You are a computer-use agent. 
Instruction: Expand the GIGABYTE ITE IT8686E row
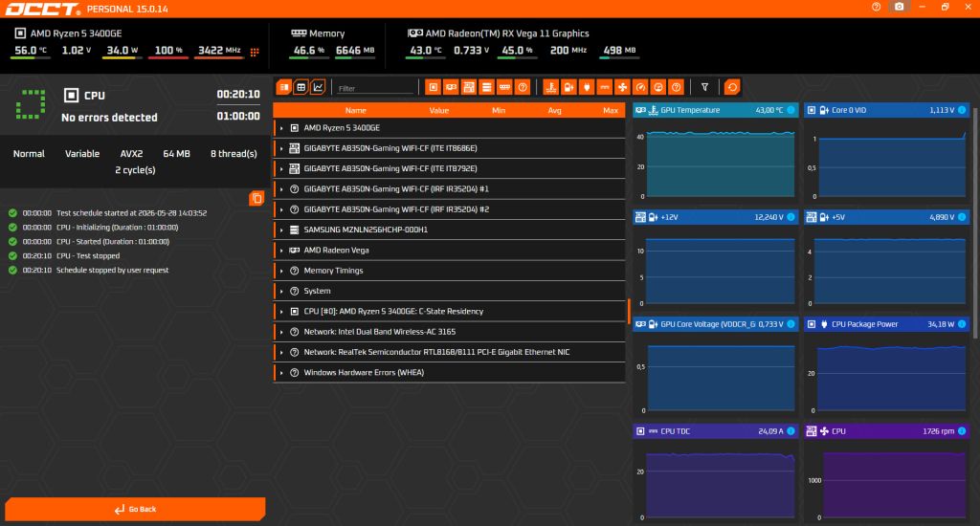[281, 148]
